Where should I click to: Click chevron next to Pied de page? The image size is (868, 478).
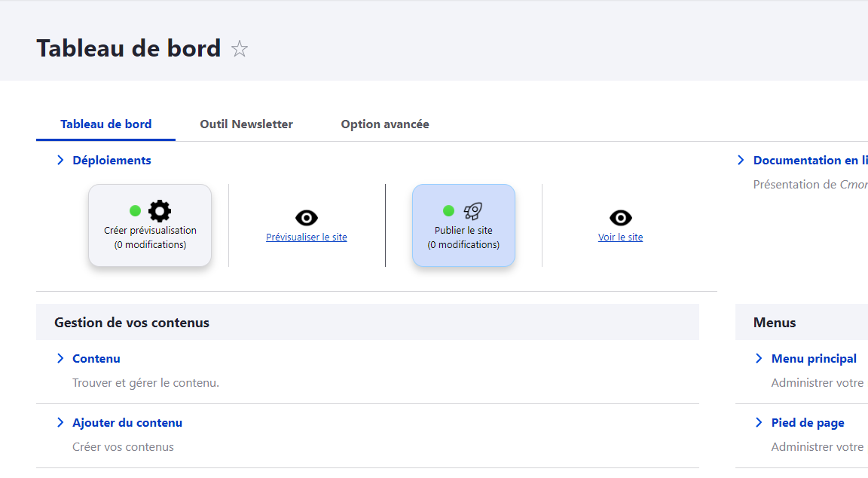click(759, 423)
